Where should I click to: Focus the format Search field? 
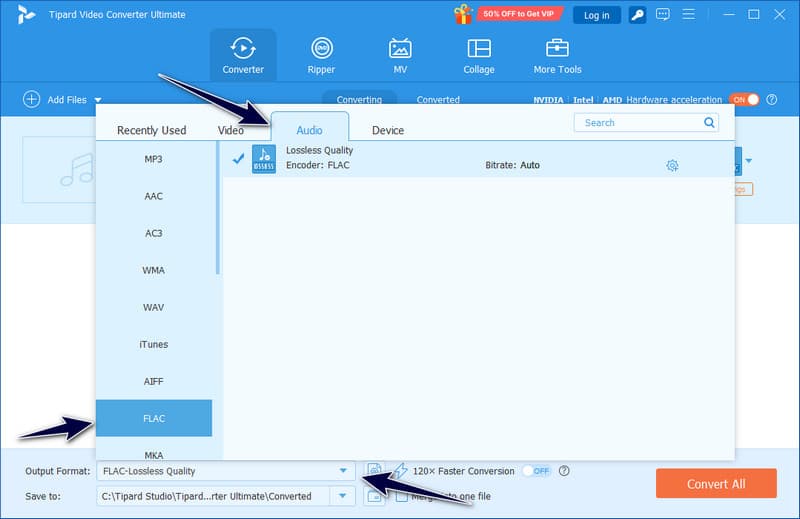point(646,122)
